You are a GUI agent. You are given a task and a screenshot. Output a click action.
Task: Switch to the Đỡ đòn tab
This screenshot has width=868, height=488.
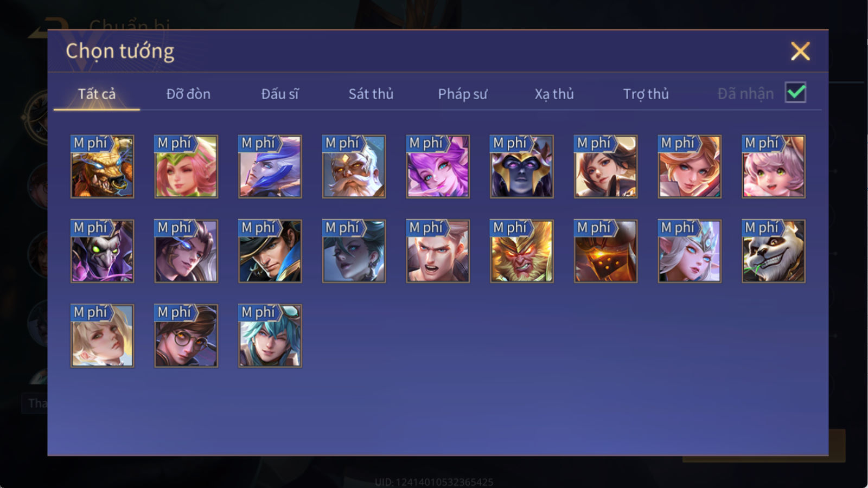point(188,94)
